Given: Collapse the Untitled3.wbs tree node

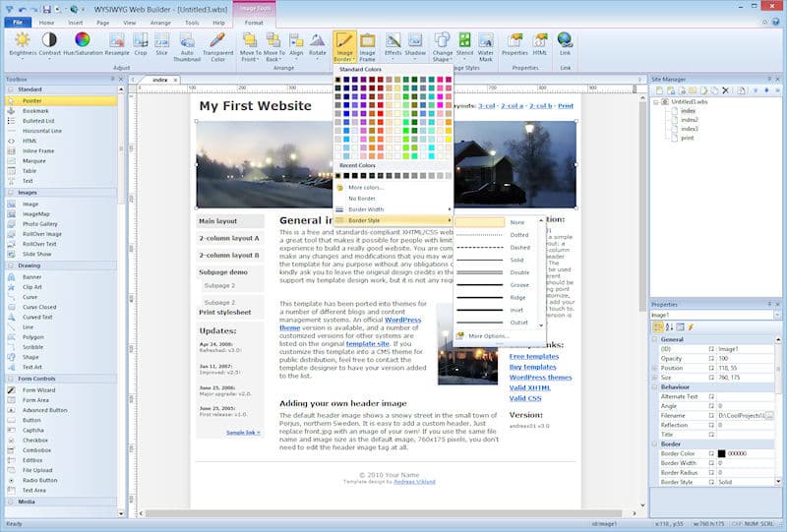Looking at the screenshot, I should pyautogui.click(x=656, y=101).
